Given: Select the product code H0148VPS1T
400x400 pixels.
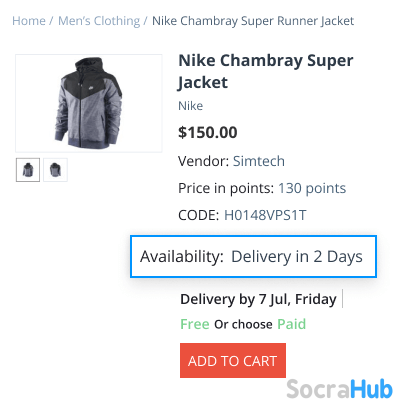Looking at the screenshot, I should pyautogui.click(x=265, y=215).
